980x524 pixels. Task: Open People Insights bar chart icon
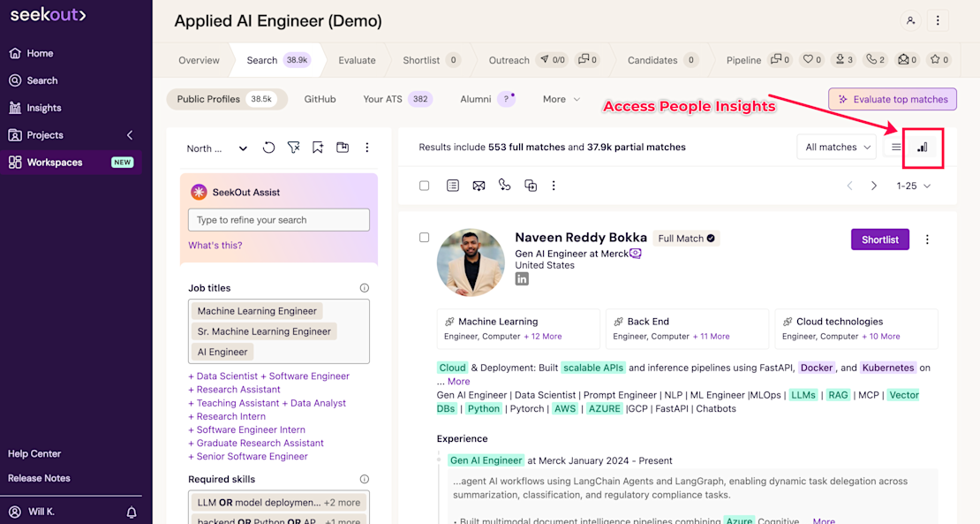pos(923,148)
